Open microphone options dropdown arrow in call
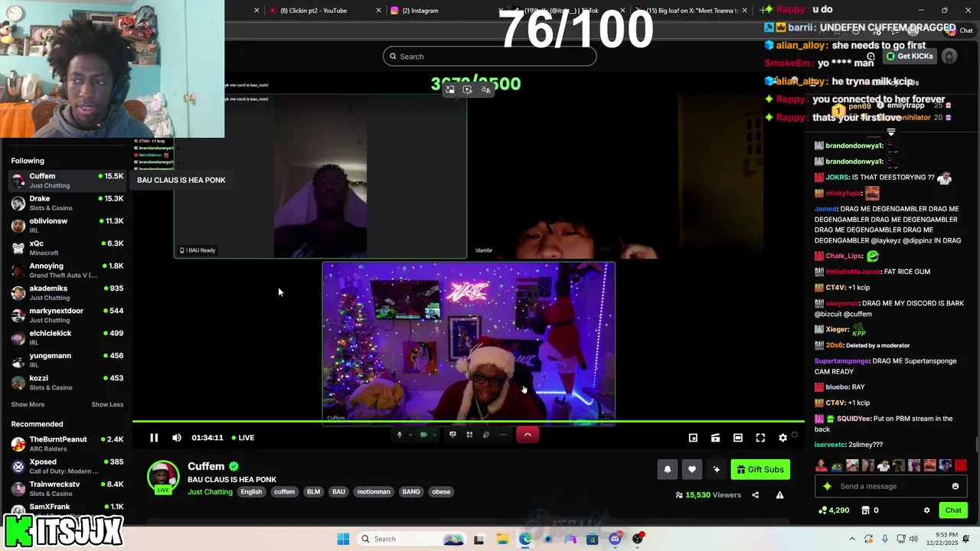This screenshot has height=551, width=980. tap(410, 435)
